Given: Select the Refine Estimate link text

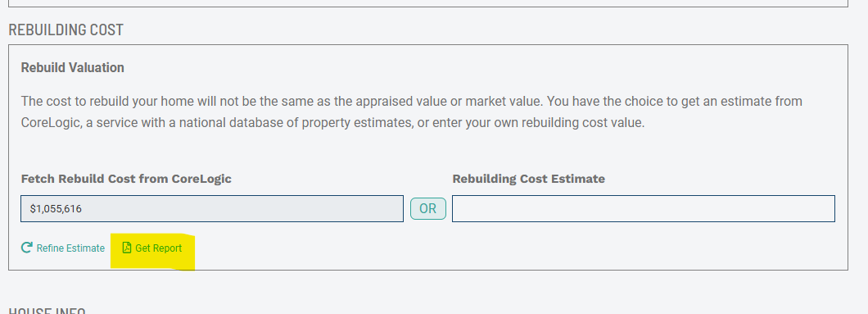Looking at the screenshot, I should [x=70, y=248].
